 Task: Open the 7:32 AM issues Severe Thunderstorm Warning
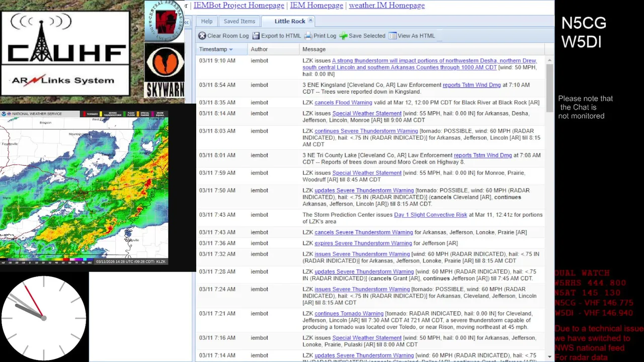click(x=362, y=254)
